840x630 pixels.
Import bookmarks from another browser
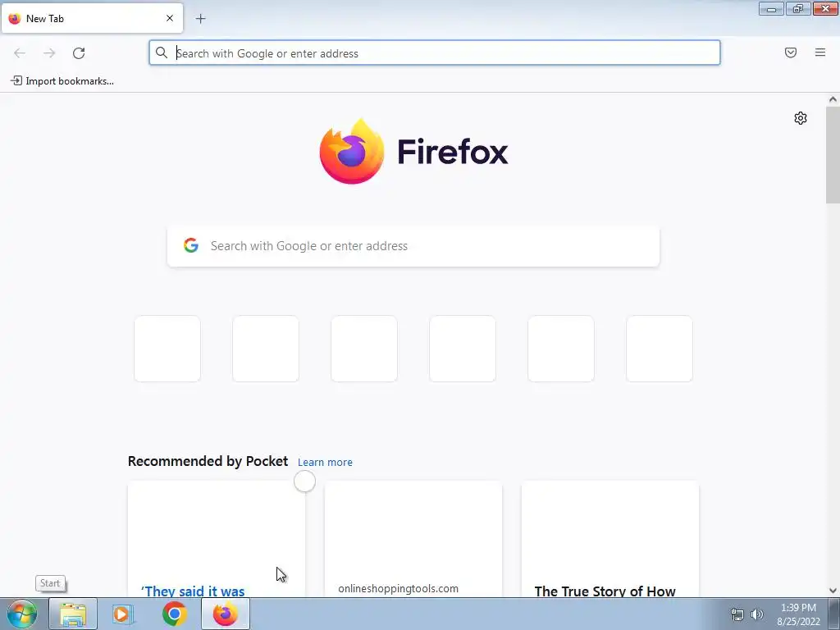(x=62, y=81)
